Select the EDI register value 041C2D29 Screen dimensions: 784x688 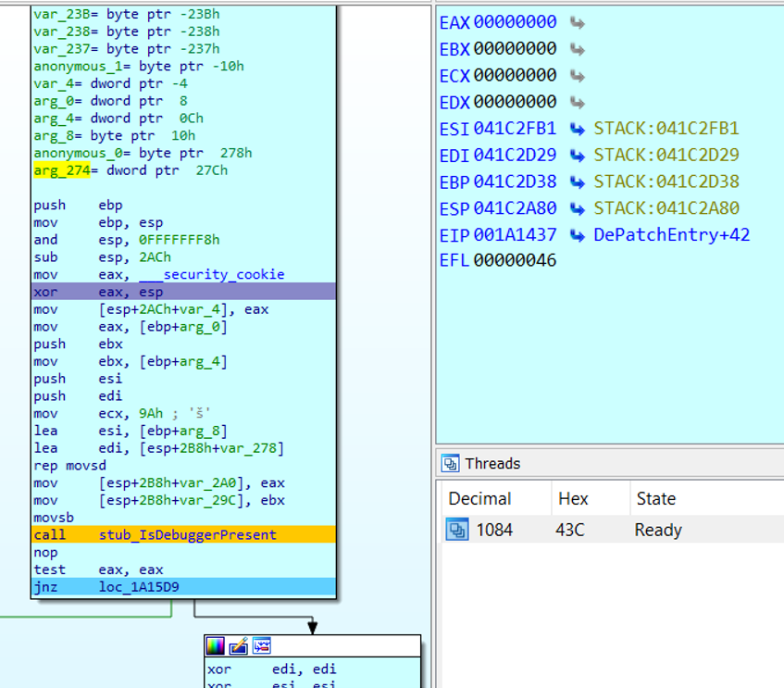point(515,156)
